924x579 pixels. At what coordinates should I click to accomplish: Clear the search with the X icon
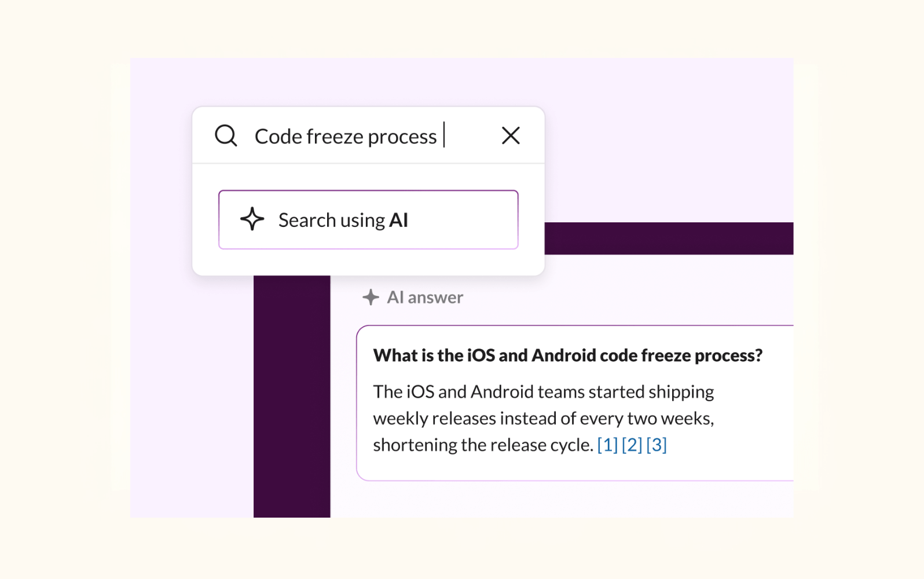511,136
